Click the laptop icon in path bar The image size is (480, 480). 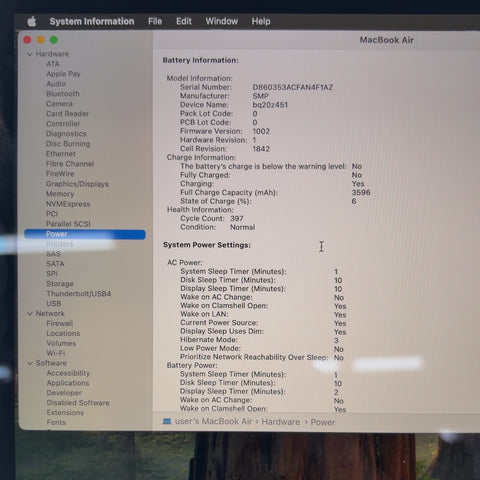click(x=167, y=421)
